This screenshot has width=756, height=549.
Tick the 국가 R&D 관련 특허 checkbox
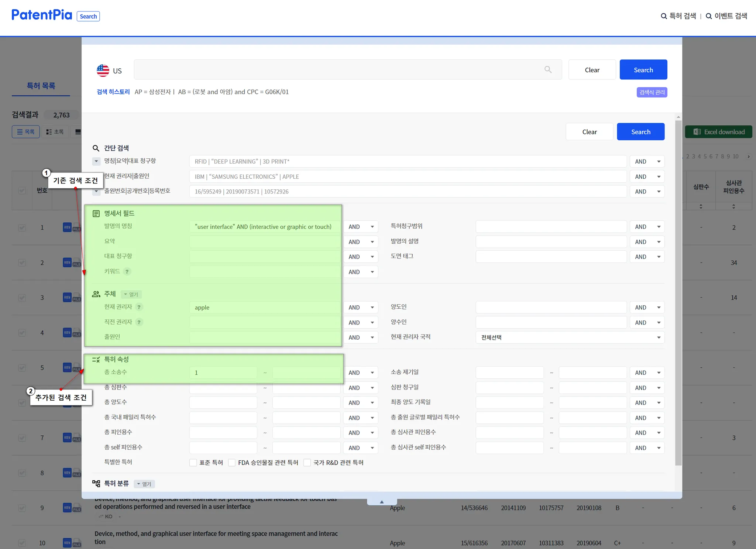click(x=307, y=463)
